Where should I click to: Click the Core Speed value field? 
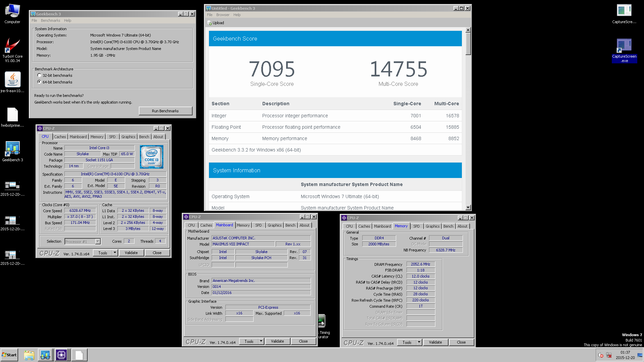[80, 211]
